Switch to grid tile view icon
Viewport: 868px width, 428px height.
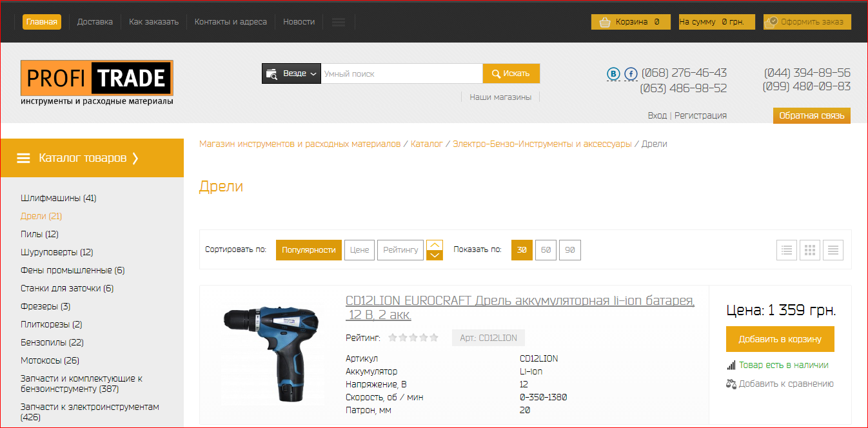coord(810,250)
